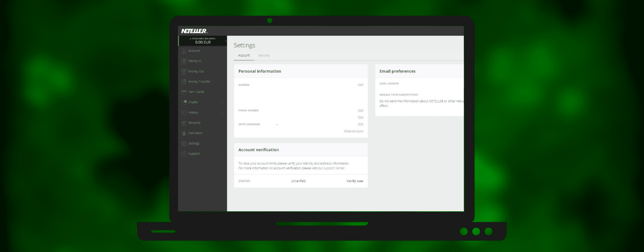The image size is (644, 252).
Task: Click the EMAIL ADDRESS label
Action: coord(389,83)
